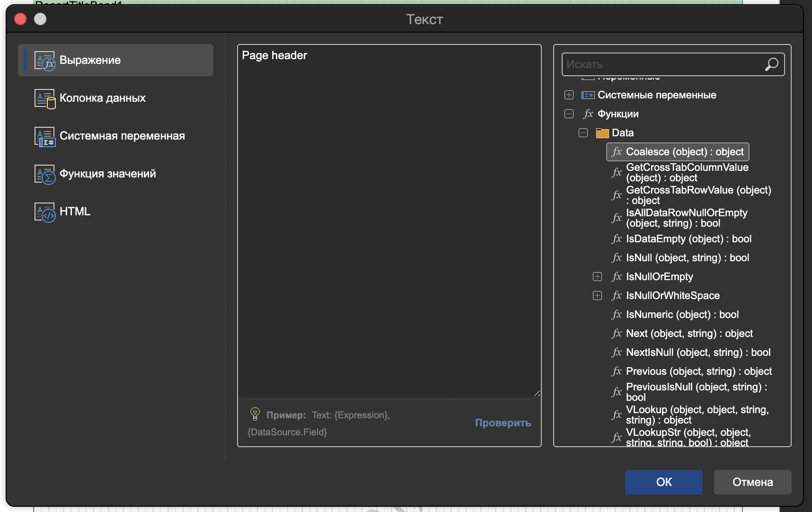Click fx icon beside NextIsNull
The width and height of the screenshot is (812, 512).
[617, 353]
